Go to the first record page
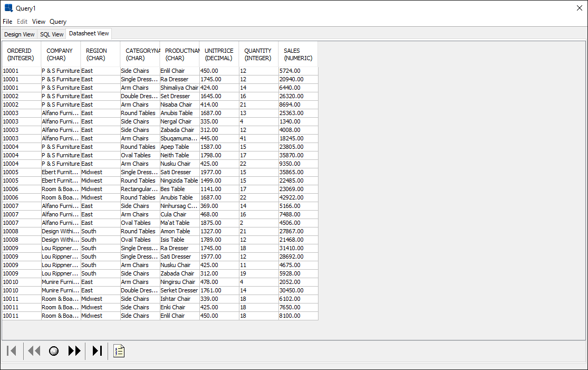 (12, 351)
